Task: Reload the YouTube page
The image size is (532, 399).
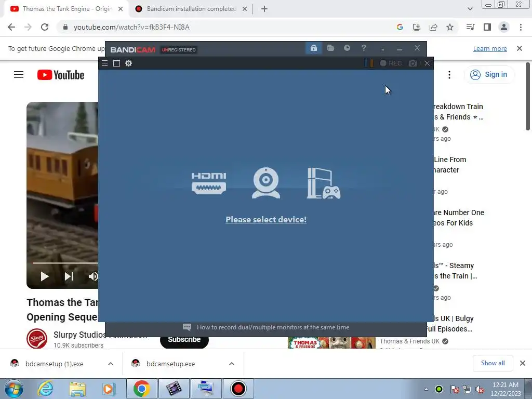Action: (45, 27)
